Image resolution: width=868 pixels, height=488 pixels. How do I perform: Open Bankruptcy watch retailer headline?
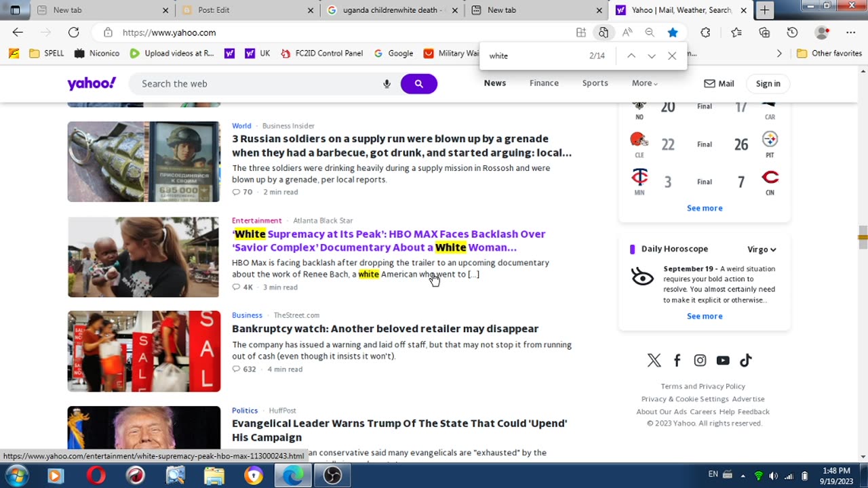385,329
